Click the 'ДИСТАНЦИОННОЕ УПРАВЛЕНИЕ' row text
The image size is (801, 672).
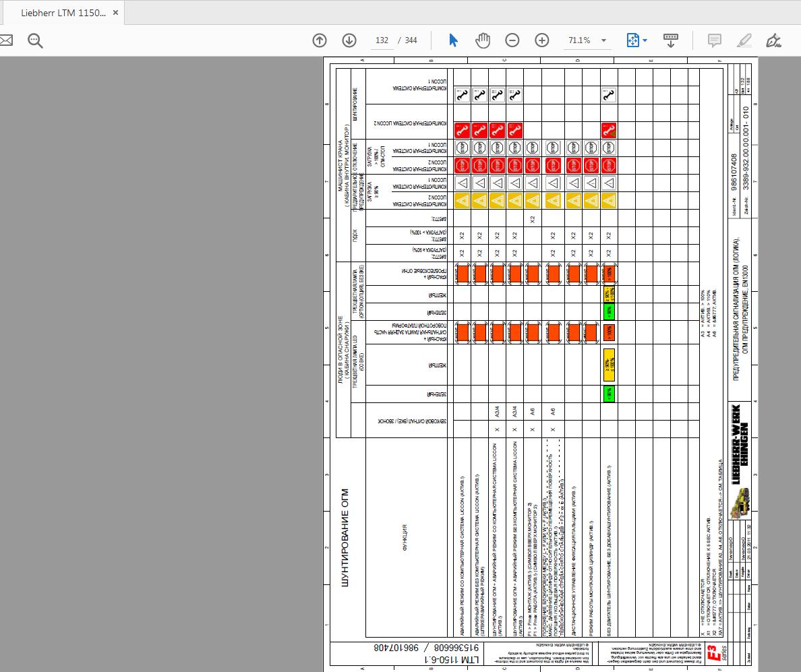(x=573, y=561)
